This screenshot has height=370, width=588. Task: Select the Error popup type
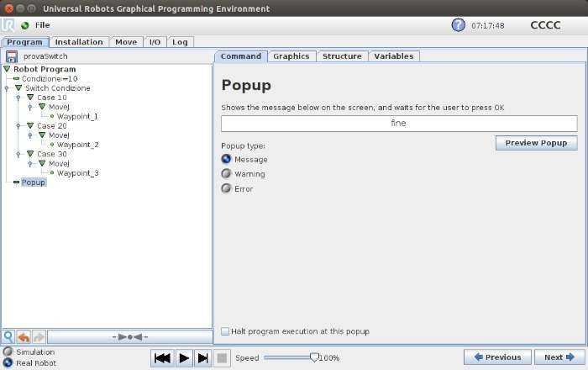click(x=226, y=188)
